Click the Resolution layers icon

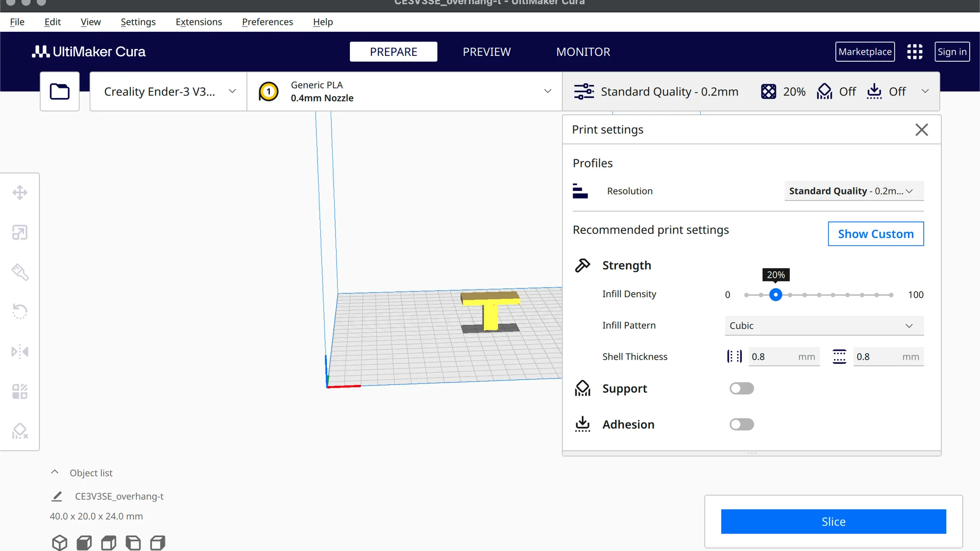580,191
